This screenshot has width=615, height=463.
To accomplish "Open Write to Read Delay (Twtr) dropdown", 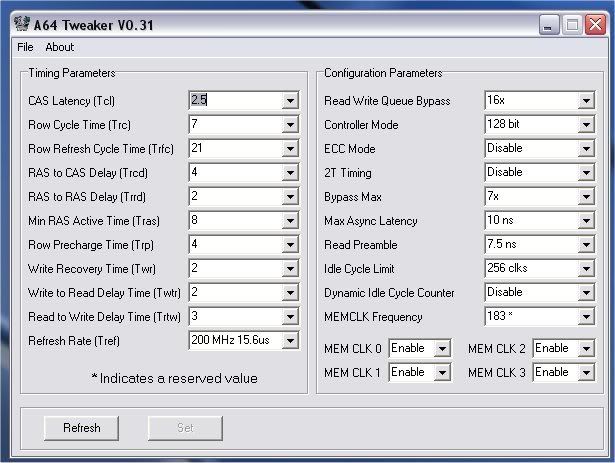I will point(290,293).
